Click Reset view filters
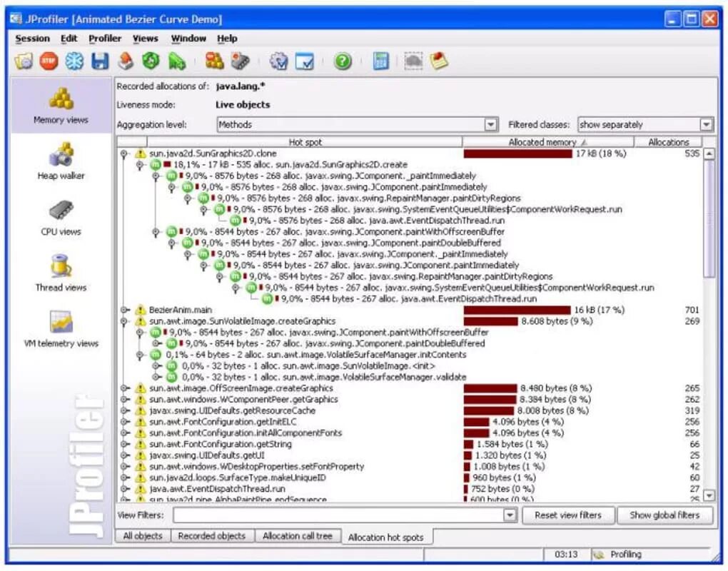The width and height of the screenshot is (728, 571). (x=568, y=515)
